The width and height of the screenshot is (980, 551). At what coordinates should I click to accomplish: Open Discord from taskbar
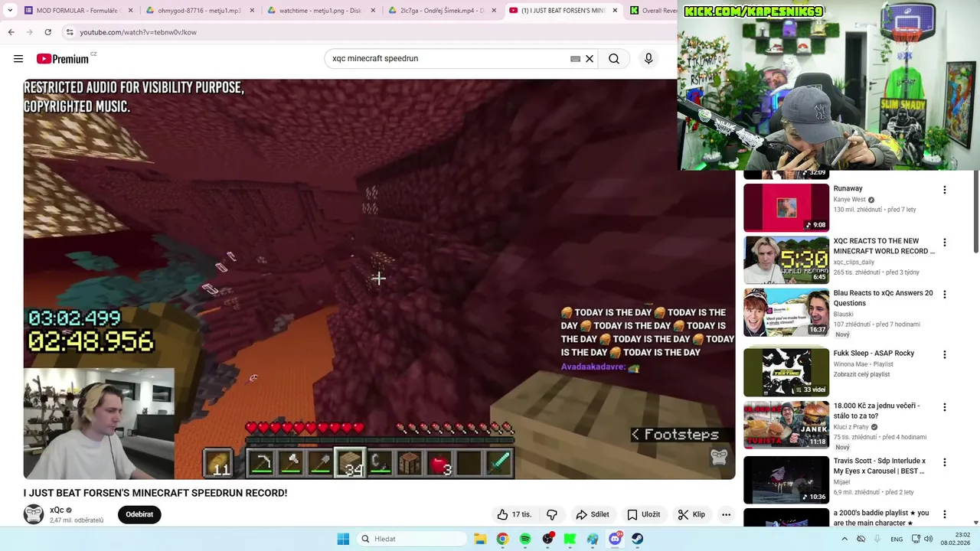coord(615,539)
